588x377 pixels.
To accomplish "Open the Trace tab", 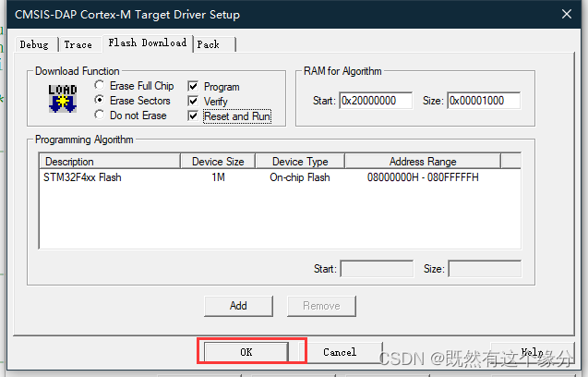I will tap(79, 44).
